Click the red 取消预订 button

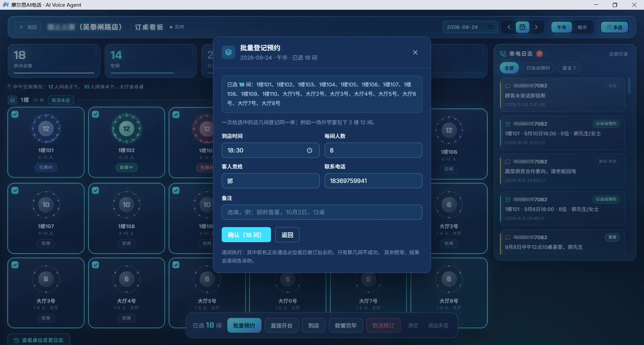pyautogui.click(x=383, y=325)
